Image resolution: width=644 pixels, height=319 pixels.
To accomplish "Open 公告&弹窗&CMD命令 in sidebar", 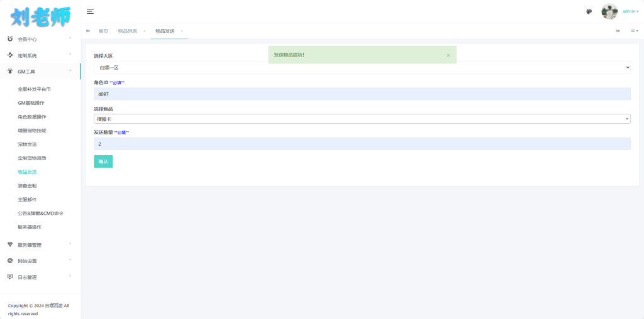I will pos(40,214).
